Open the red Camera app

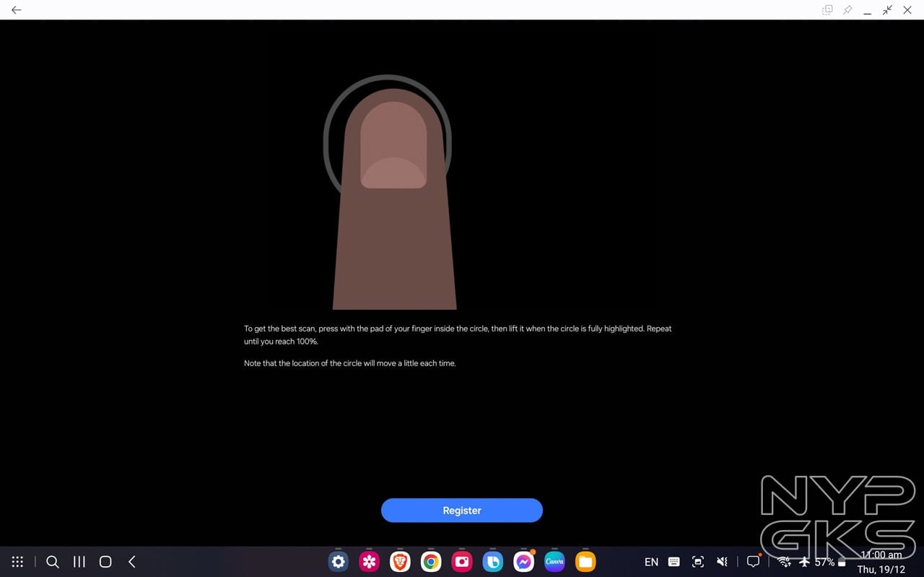pos(462,562)
